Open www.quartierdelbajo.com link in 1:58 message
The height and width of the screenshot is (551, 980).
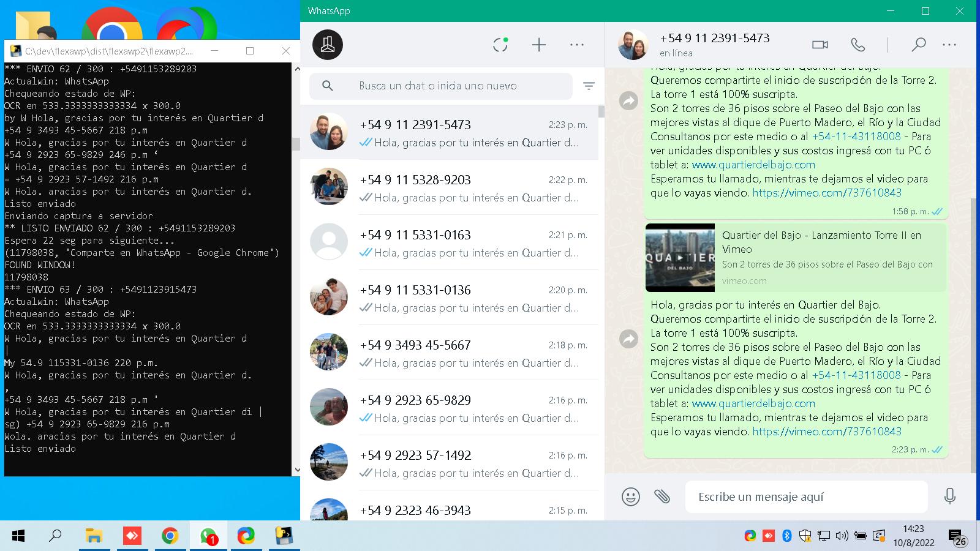point(753,165)
